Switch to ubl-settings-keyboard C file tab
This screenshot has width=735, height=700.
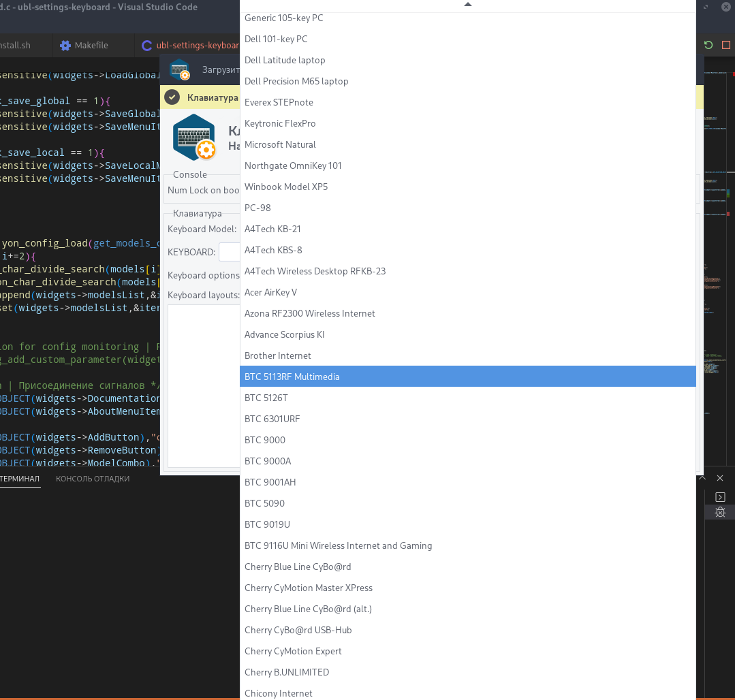coord(187,46)
